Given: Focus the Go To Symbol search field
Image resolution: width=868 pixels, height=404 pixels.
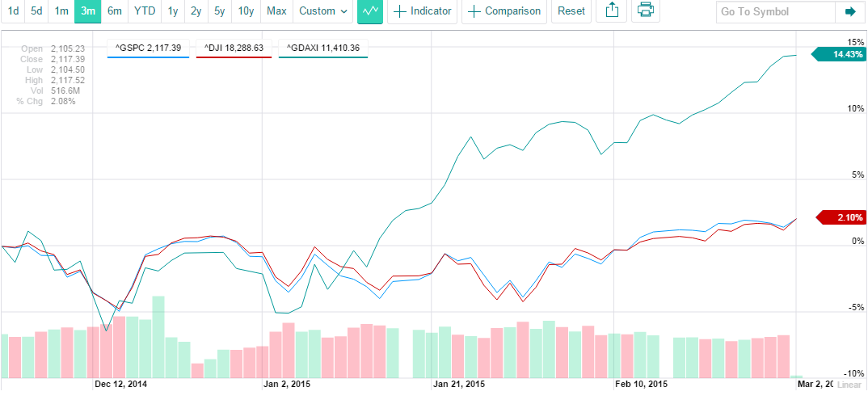Looking at the screenshot, I should pos(774,12).
